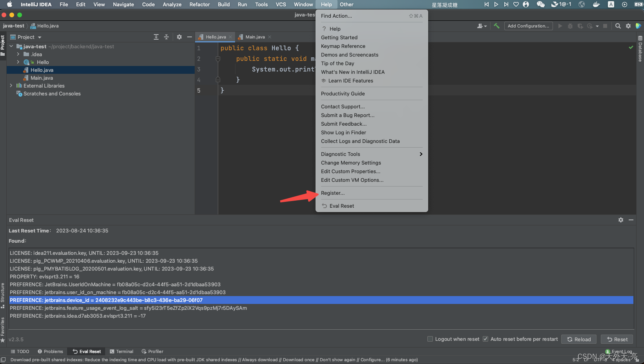Open the Code With Me user icon

click(x=480, y=26)
